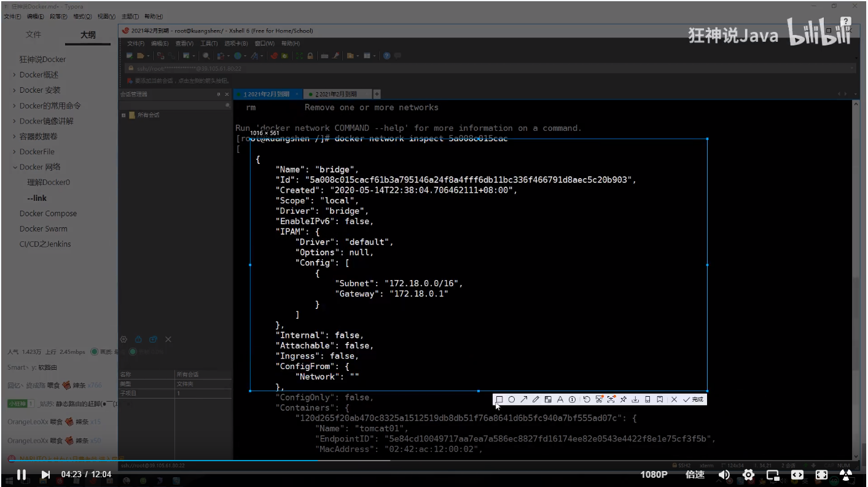Switch to Typora 大纲 sidebar tab
The height and width of the screenshot is (487, 868).
(x=88, y=35)
